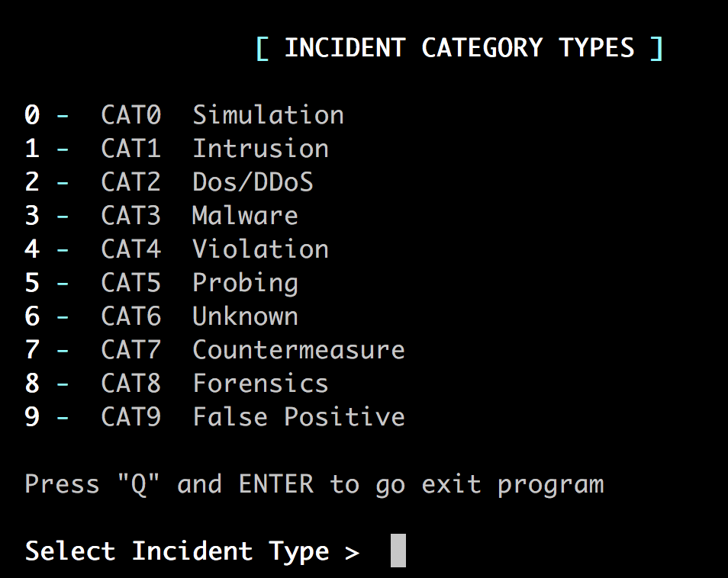728x578 pixels.
Task: Choose the CAT2 Dos/DDoS option
Action: click(x=169, y=181)
